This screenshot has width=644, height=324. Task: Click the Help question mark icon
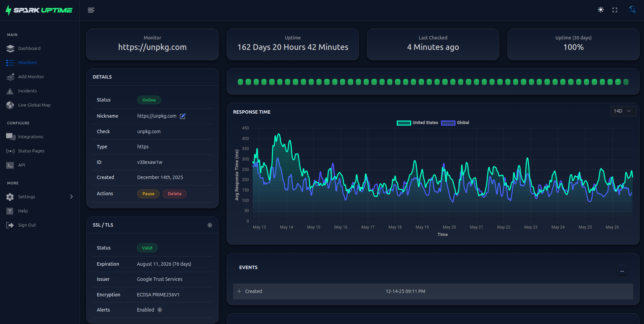coord(10,211)
